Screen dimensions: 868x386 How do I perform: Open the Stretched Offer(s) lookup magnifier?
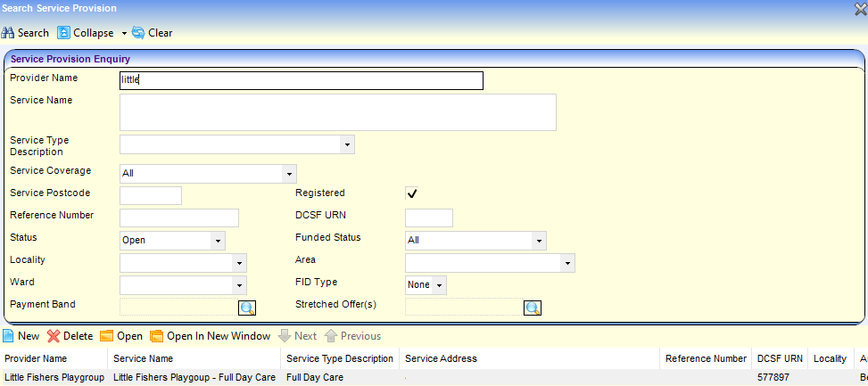tap(533, 308)
